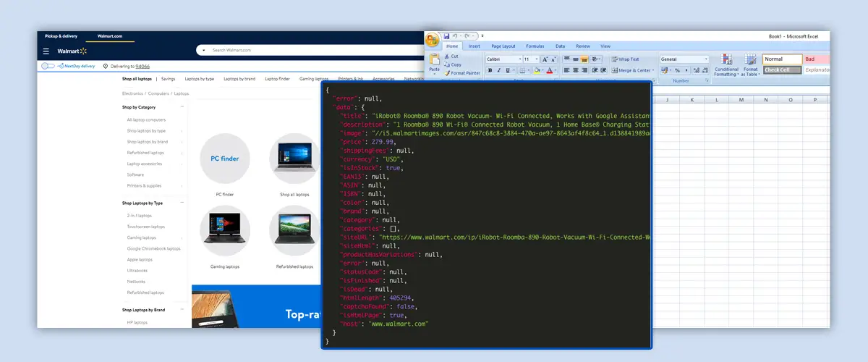The image size is (868, 362).
Task: Switch to the View ribbon tab
Action: 605,46
